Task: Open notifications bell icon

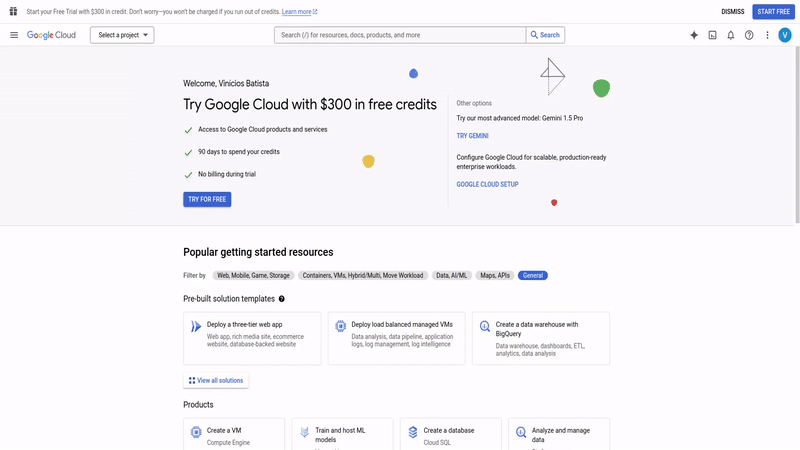Action: 731,35
